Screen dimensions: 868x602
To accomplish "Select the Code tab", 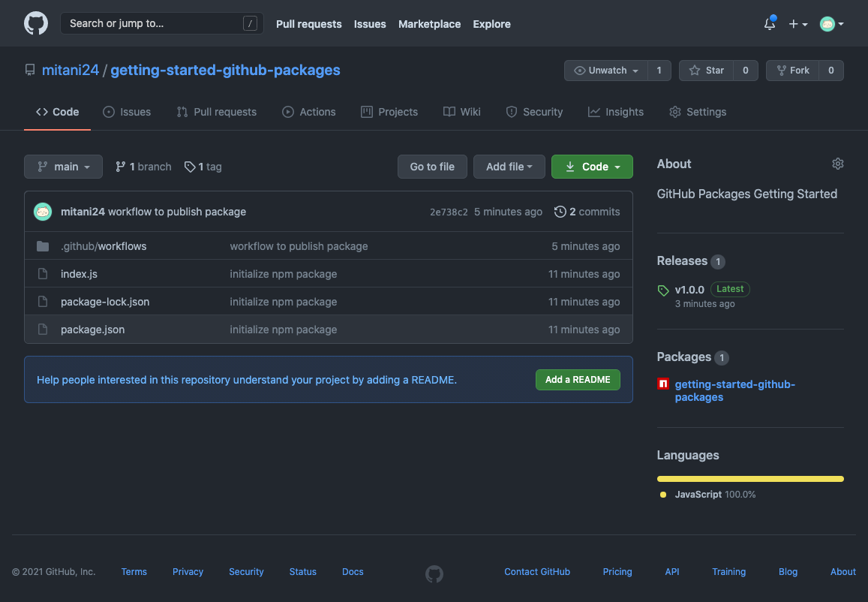I will 58,112.
